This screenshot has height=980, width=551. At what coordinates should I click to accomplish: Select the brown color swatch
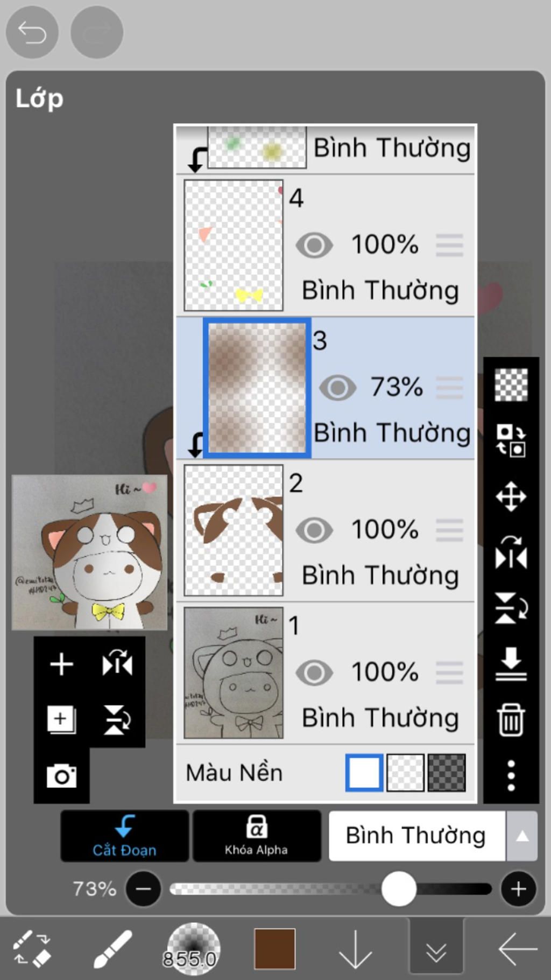tap(274, 949)
